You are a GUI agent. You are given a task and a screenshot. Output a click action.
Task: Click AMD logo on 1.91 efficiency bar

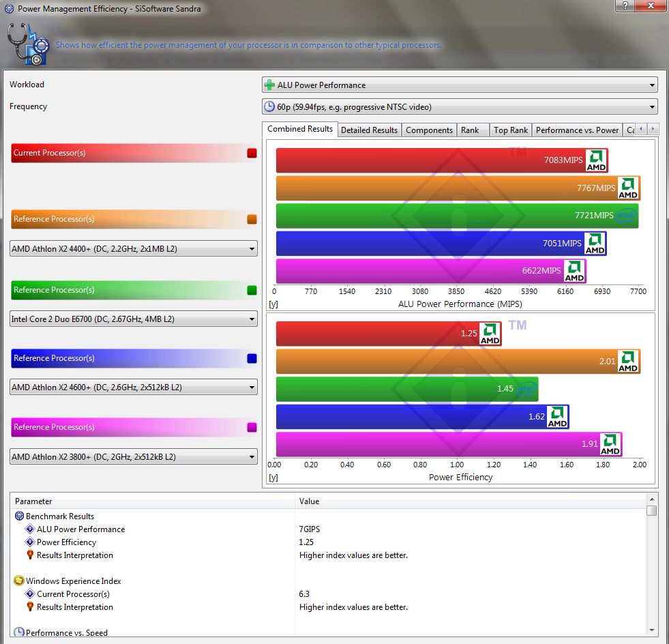tap(610, 444)
